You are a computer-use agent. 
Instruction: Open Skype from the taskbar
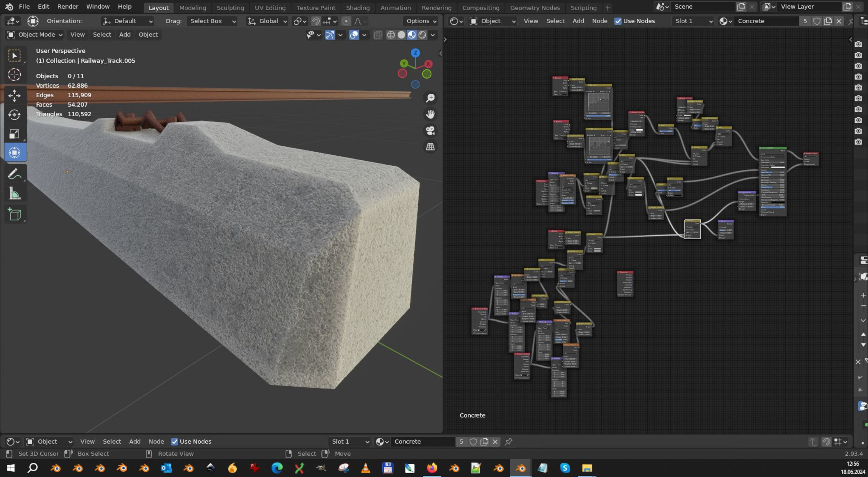[565, 468]
